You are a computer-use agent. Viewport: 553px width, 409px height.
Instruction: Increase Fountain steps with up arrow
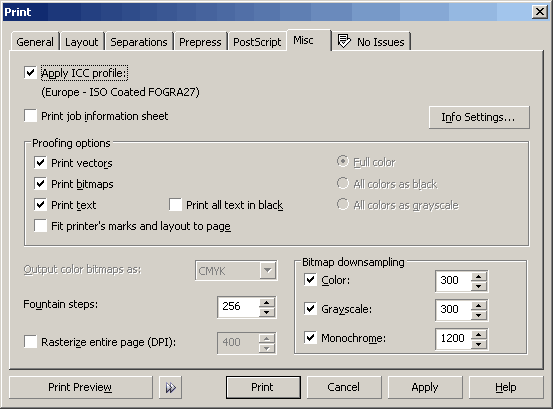click(x=267, y=303)
